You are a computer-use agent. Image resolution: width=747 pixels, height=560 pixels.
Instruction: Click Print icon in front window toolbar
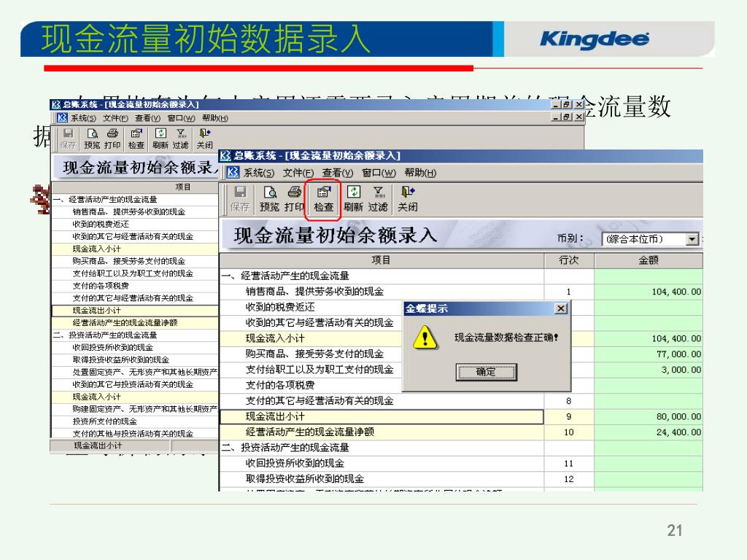pyautogui.click(x=295, y=198)
